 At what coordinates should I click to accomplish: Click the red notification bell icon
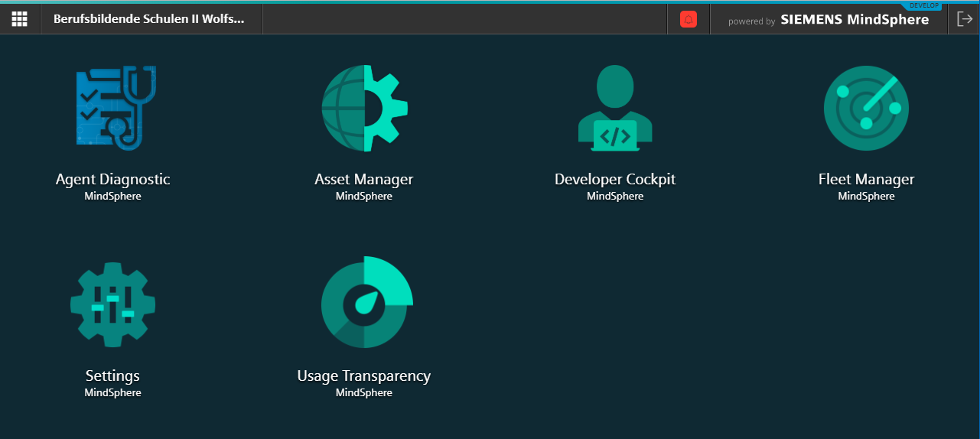point(688,20)
